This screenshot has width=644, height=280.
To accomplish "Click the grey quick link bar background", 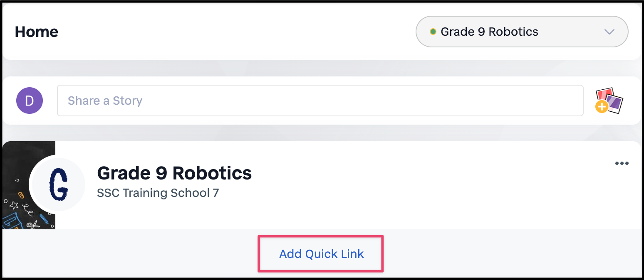I will pos(499,253).
